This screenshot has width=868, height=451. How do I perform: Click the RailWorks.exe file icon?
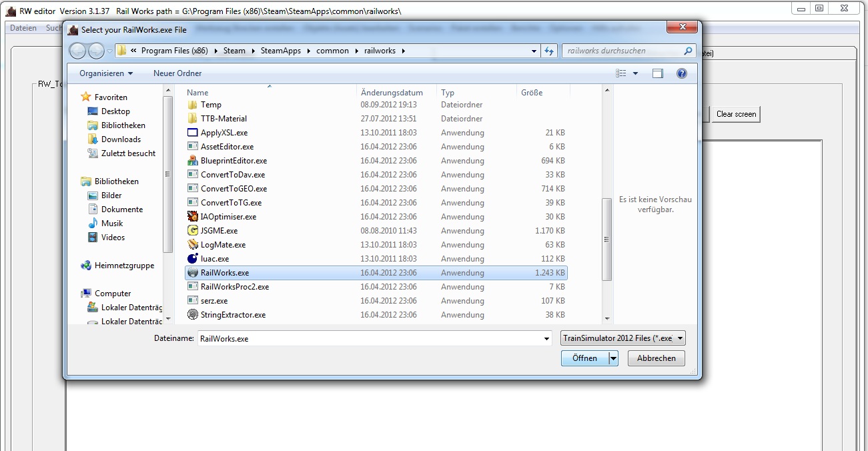click(x=193, y=273)
